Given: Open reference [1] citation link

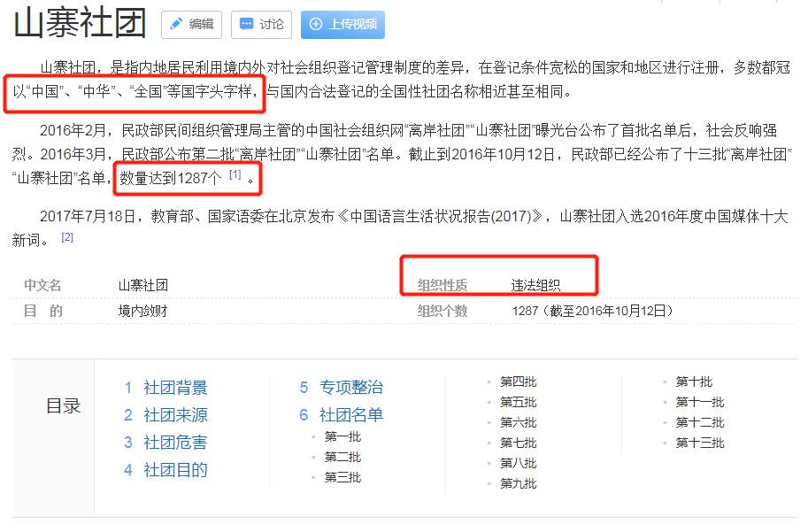Looking at the screenshot, I should (235, 174).
